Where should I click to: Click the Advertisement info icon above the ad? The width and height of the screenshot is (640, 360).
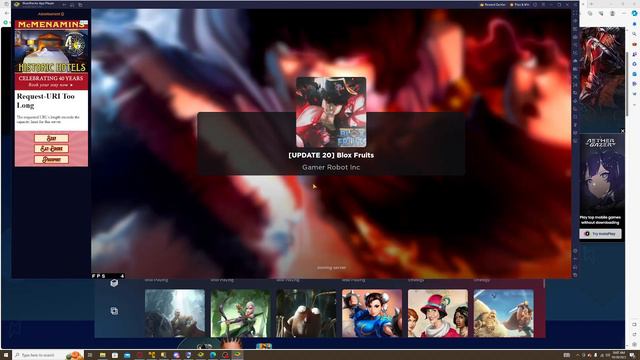[x=62, y=14]
